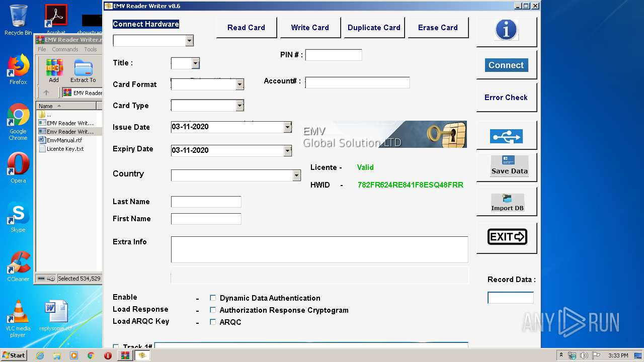
Task: Click the Duplicate Card button
Action: (x=374, y=28)
